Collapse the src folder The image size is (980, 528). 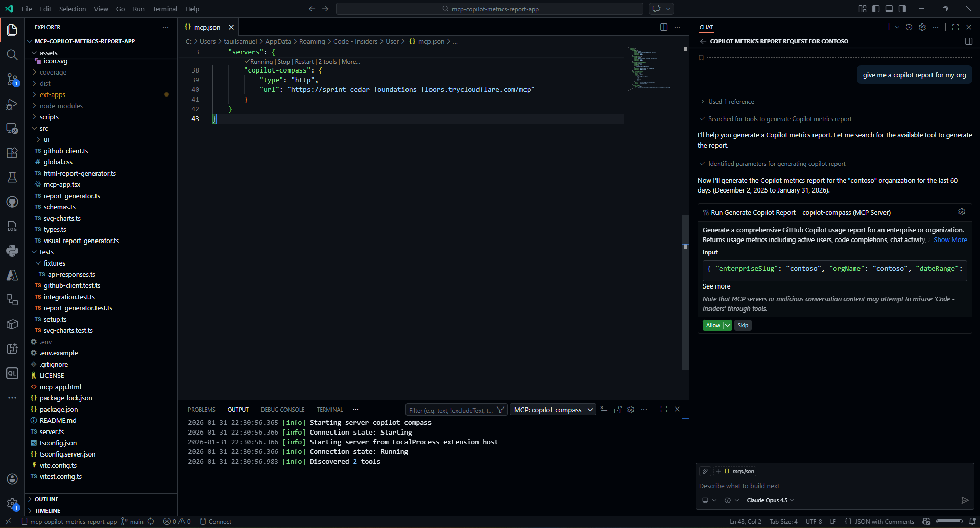44,128
